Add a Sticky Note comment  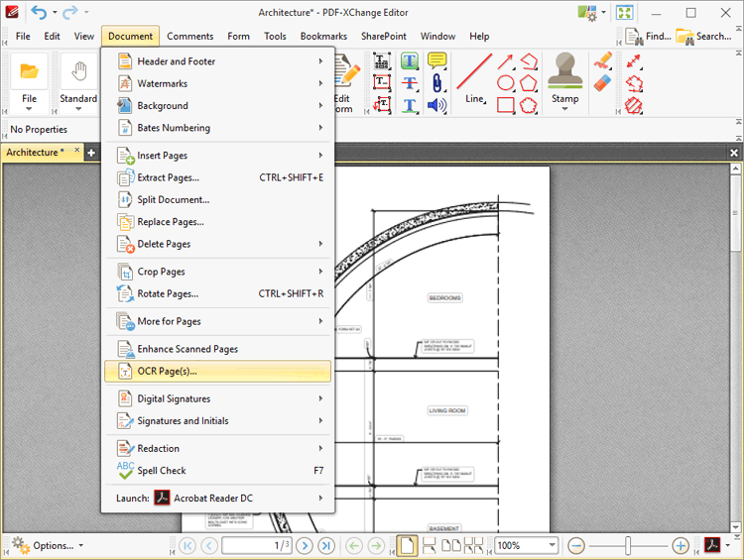point(436,61)
